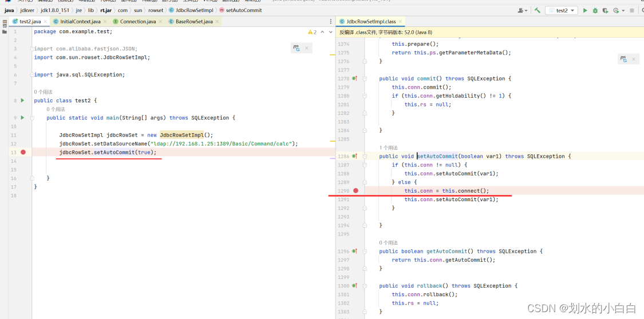Fold the commit method at line 1278
Viewport: 644px width, 319px height.
tap(364, 78)
